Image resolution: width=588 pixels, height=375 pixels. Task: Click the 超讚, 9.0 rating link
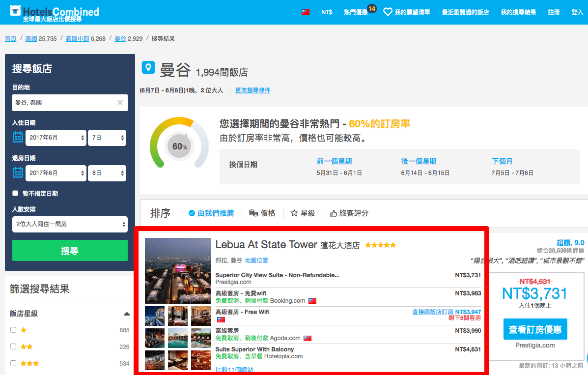click(570, 243)
